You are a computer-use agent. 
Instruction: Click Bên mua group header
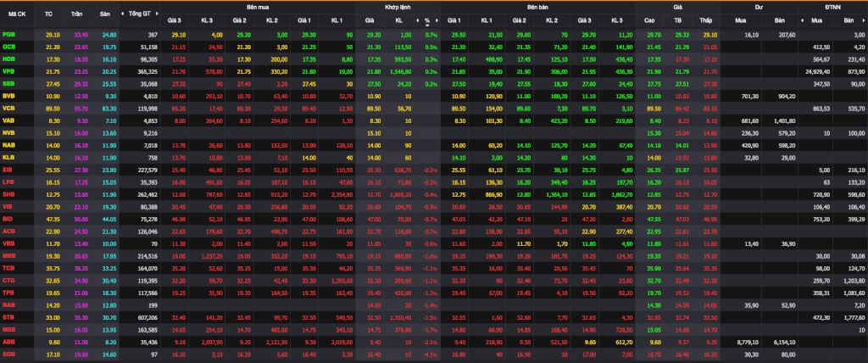click(258, 8)
